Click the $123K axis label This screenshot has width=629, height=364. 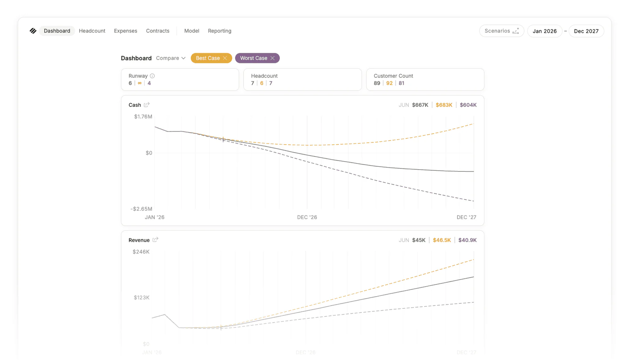(142, 297)
